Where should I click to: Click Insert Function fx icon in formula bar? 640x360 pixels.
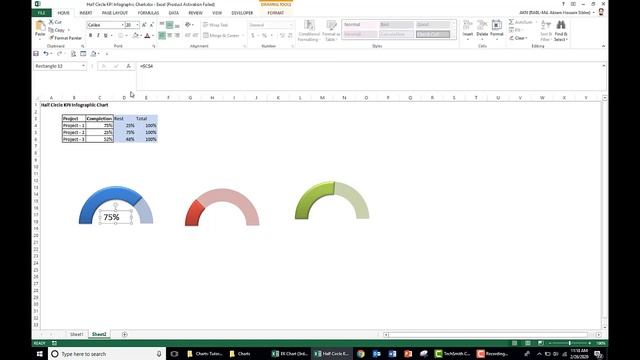coord(128,66)
